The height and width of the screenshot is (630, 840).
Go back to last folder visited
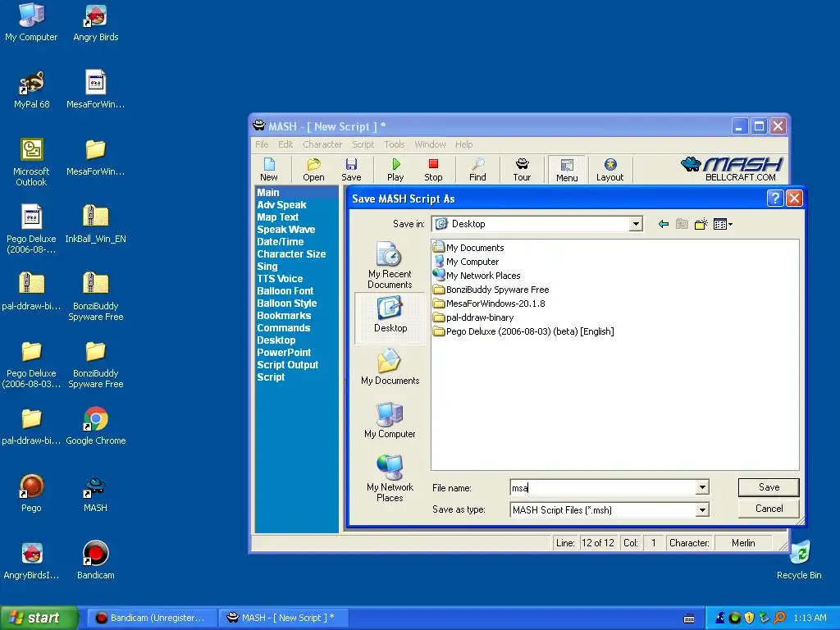pyautogui.click(x=663, y=224)
